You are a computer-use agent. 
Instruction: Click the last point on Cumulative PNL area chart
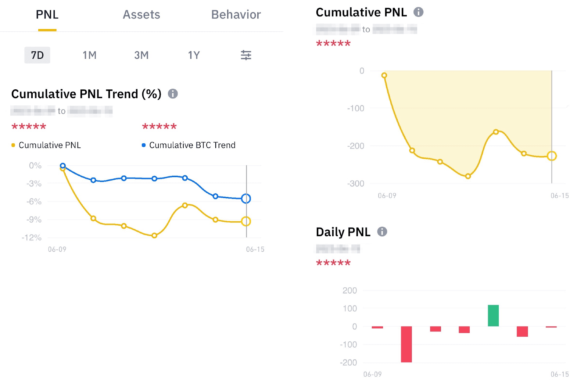(x=552, y=156)
